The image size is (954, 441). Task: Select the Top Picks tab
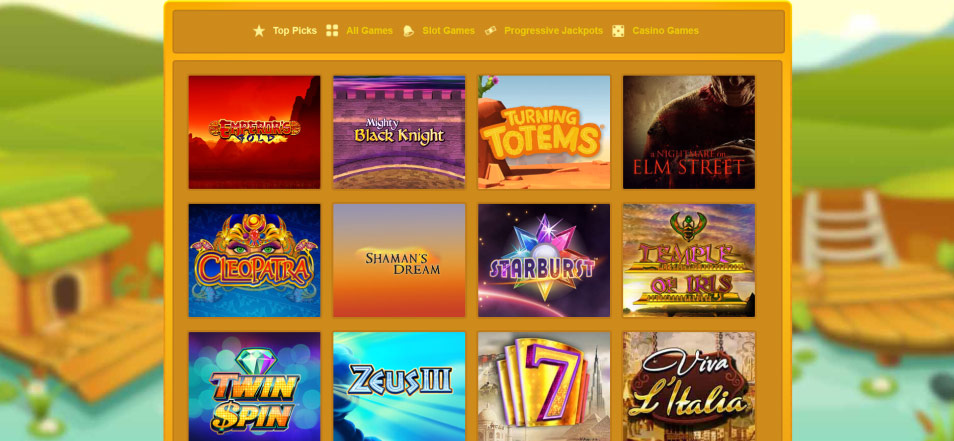[294, 30]
